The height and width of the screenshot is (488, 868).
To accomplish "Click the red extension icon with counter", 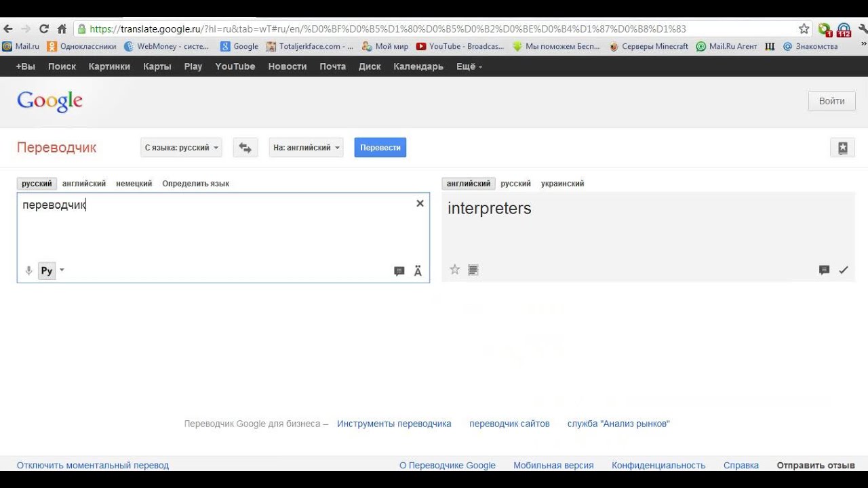I will (844, 29).
